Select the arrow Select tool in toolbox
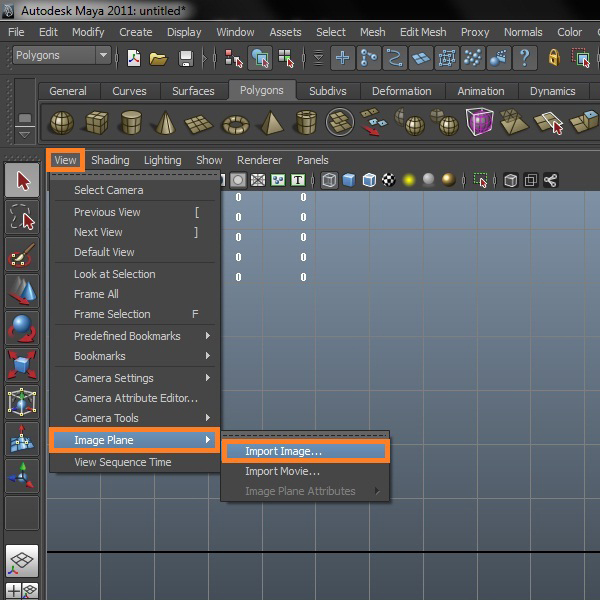Image resolution: width=600 pixels, height=600 pixels. coord(22,180)
